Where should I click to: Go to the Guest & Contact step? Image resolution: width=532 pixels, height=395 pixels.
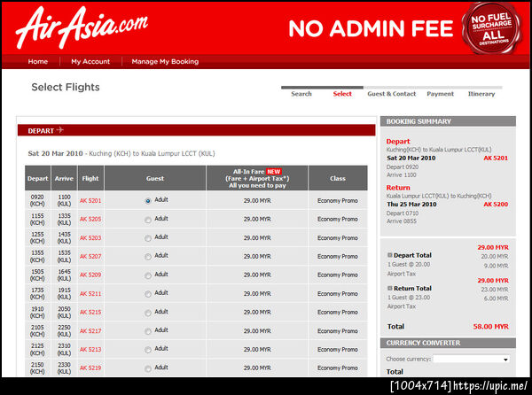(392, 94)
